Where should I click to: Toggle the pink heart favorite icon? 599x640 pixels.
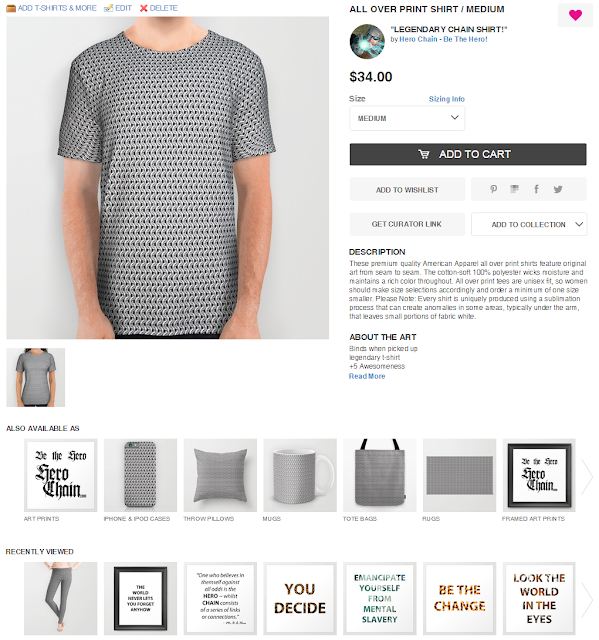[575, 15]
